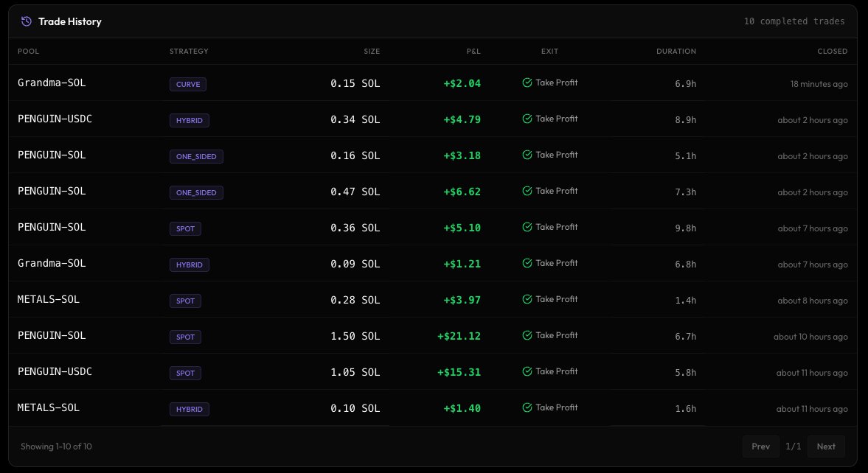
Task: Click the SIZE column header
Action: (372, 51)
